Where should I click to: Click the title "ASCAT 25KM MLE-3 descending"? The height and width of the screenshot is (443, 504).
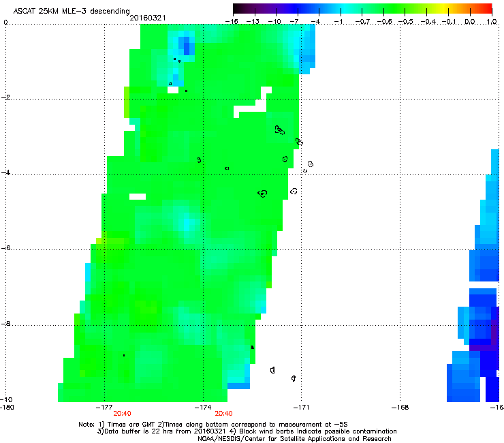pyautogui.click(x=72, y=11)
